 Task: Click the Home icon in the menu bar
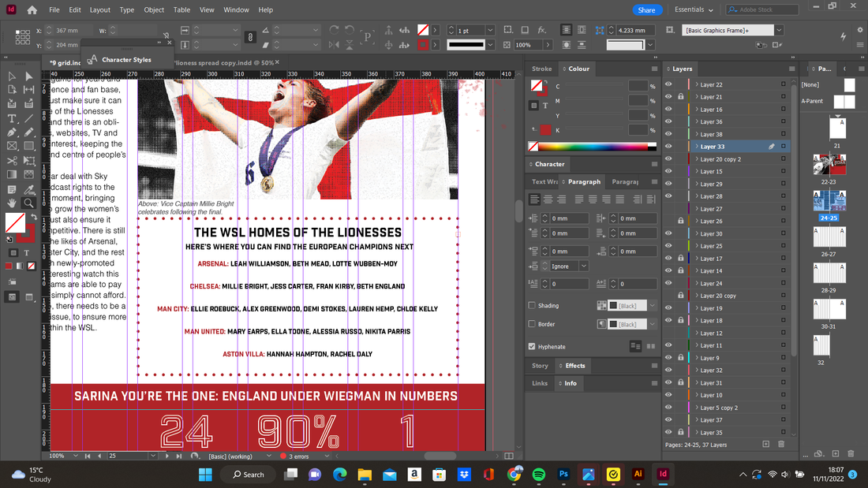point(32,10)
